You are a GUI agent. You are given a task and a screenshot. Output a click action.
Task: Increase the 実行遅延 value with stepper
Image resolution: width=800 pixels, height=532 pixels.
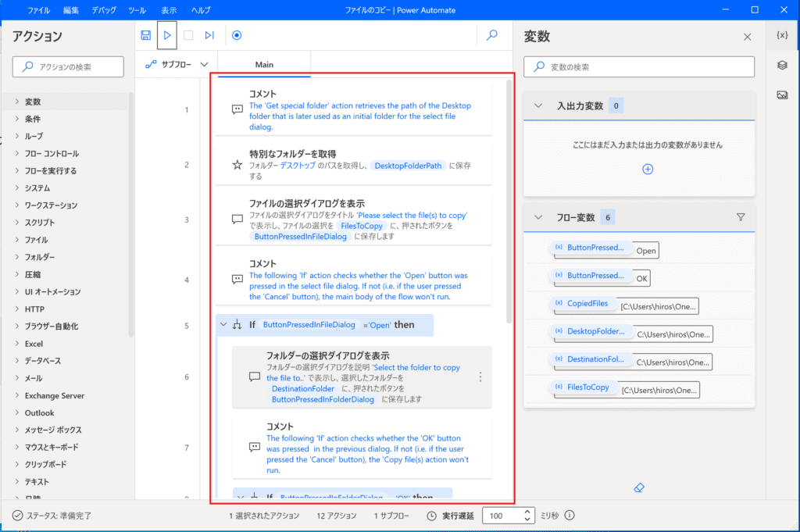529,512
